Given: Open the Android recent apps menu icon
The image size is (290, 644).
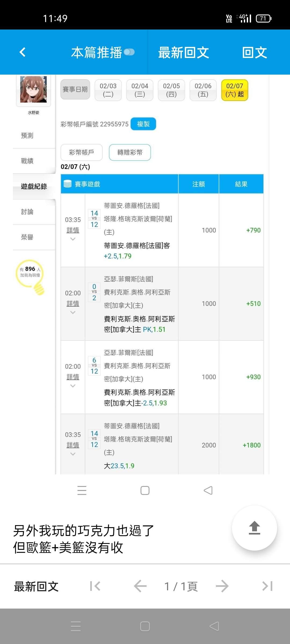Looking at the screenshot, I should 76,626.
